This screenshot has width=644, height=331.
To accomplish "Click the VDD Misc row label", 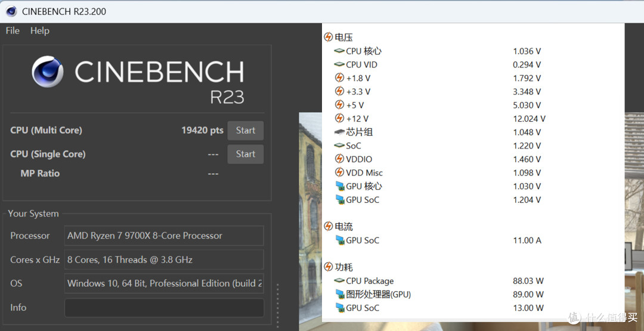I will [364, 173].
